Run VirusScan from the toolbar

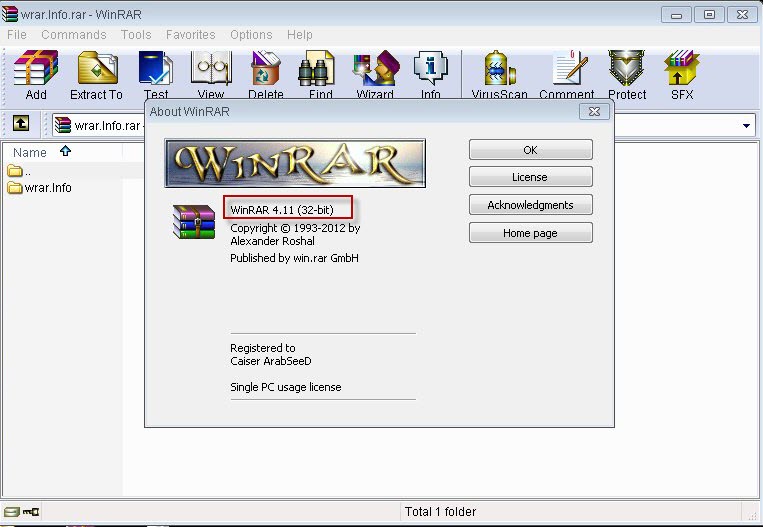coord(499,75)
